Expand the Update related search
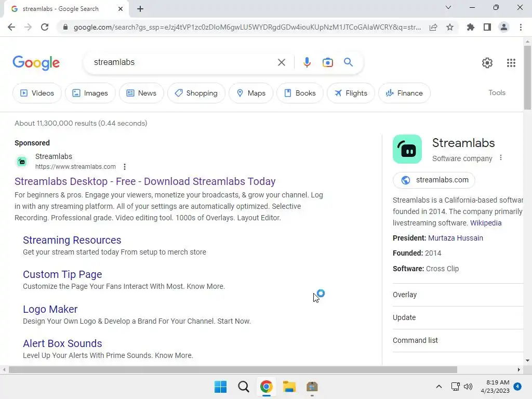Viewport: 532px width, 399px height. point(458,317)
